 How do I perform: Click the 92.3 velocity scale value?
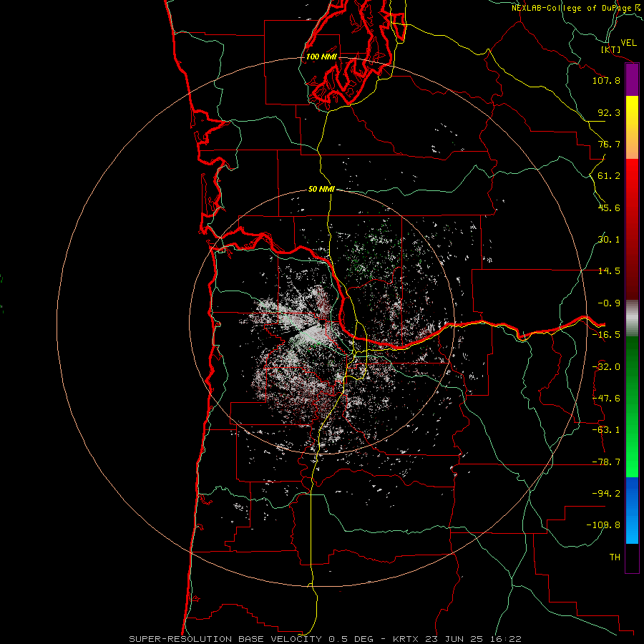click(x=609, y=112)
